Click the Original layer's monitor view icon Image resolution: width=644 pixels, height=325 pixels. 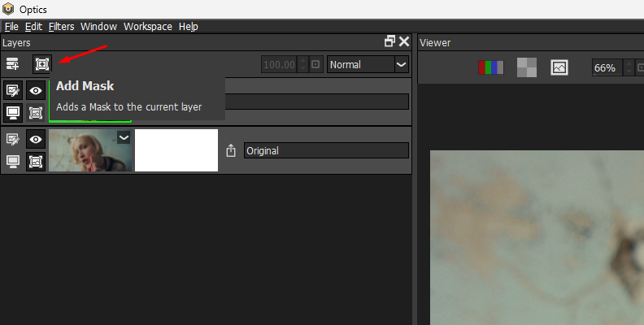(13, 161)
